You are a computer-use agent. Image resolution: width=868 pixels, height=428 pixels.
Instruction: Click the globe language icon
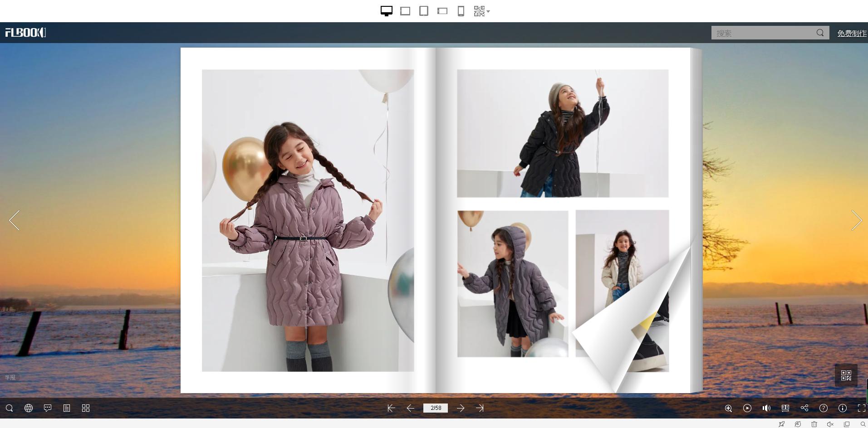[x=28, y=408]
